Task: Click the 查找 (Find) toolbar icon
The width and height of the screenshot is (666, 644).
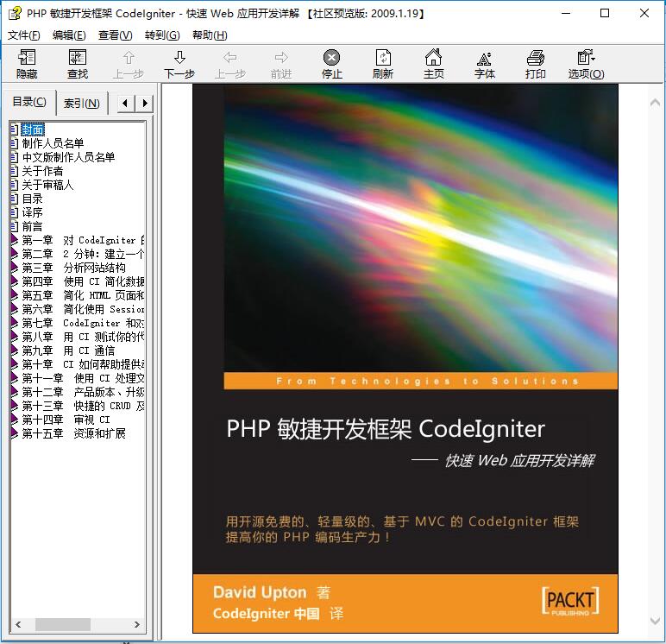Action: click(78, 64)
